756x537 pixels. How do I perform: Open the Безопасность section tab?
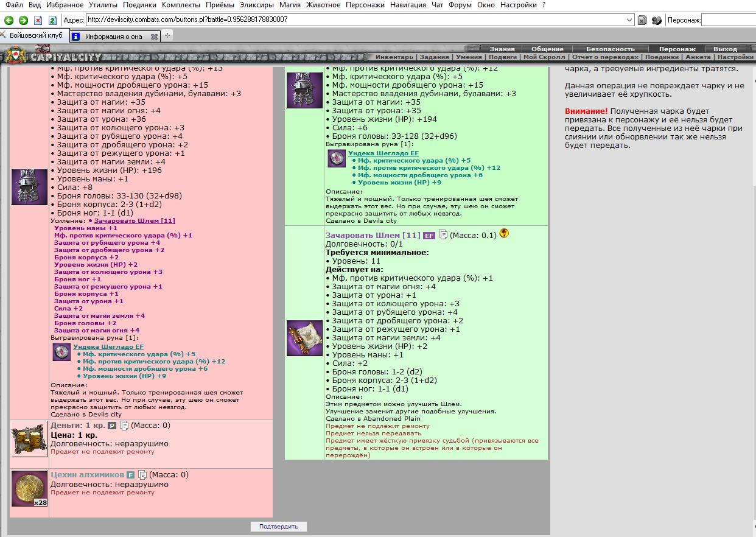pyautogui.click(x=611, y=49)
